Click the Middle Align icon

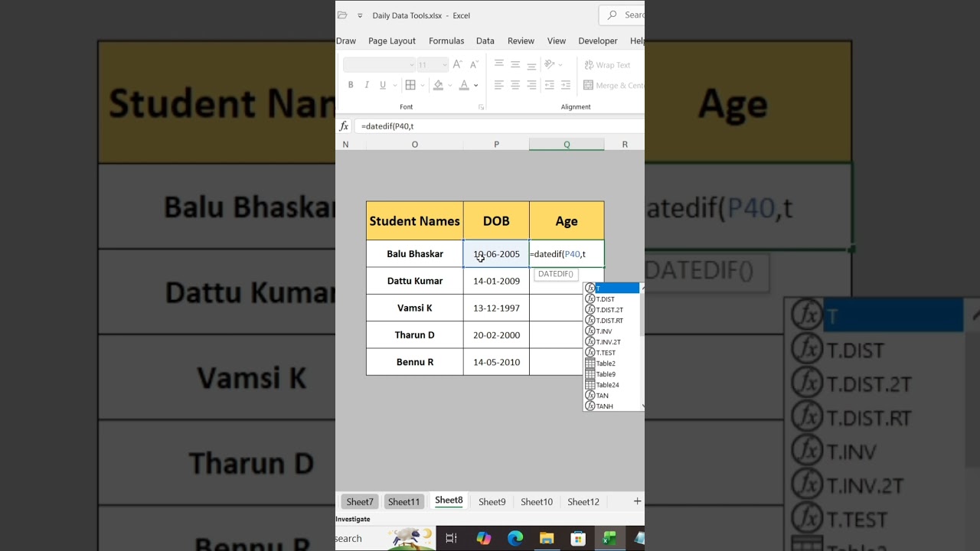(x=515, y=65)
